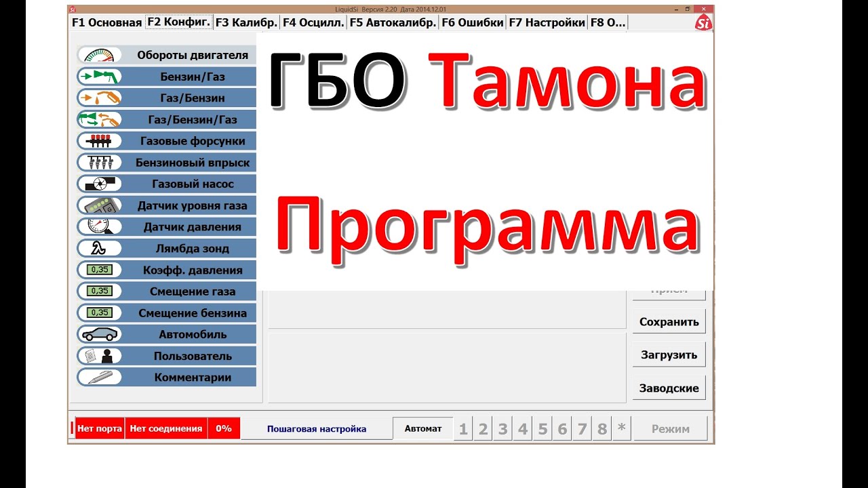Click the double nozzle icon beside Газ/Бензин/Газ
This screenshot has width=868, height=488.
[99, 119]
